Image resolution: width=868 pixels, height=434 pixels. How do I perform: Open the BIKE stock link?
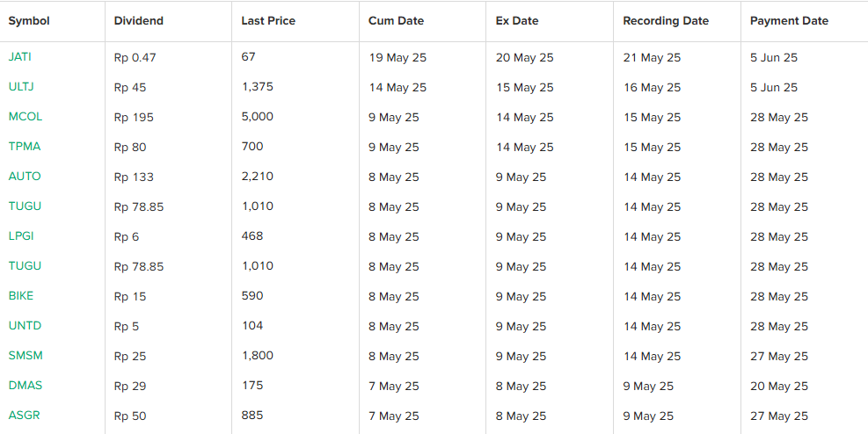click(x=21, y=296)
